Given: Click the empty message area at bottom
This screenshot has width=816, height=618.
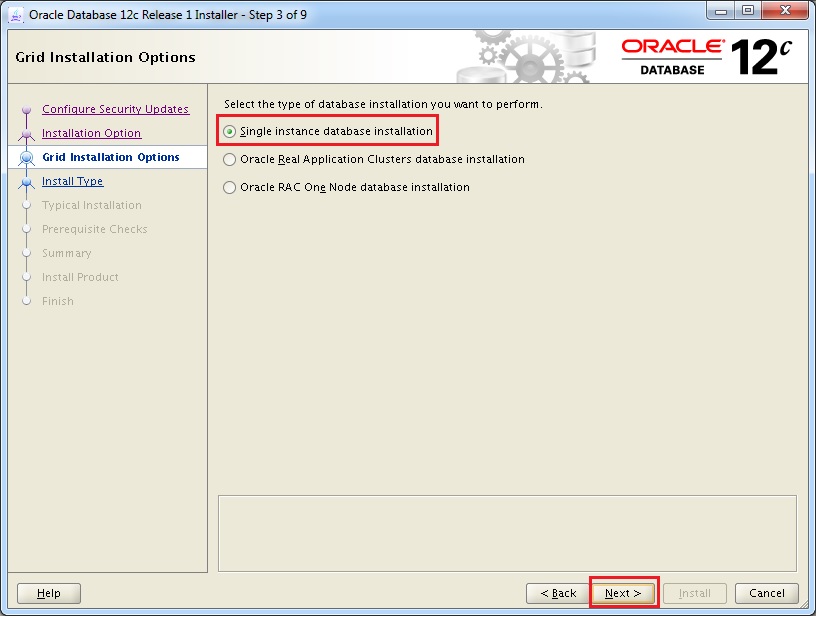Looking at the screenshot, I should point(507,532).
